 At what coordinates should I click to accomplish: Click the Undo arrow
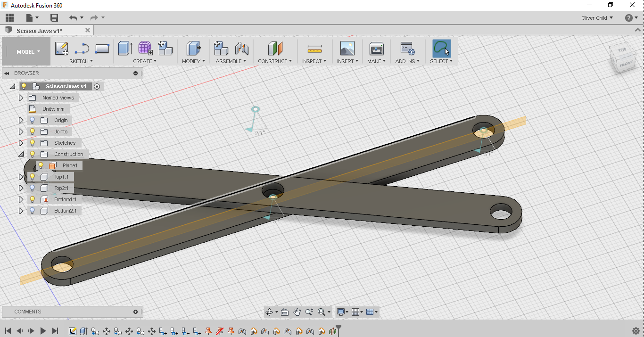(73, 18)
